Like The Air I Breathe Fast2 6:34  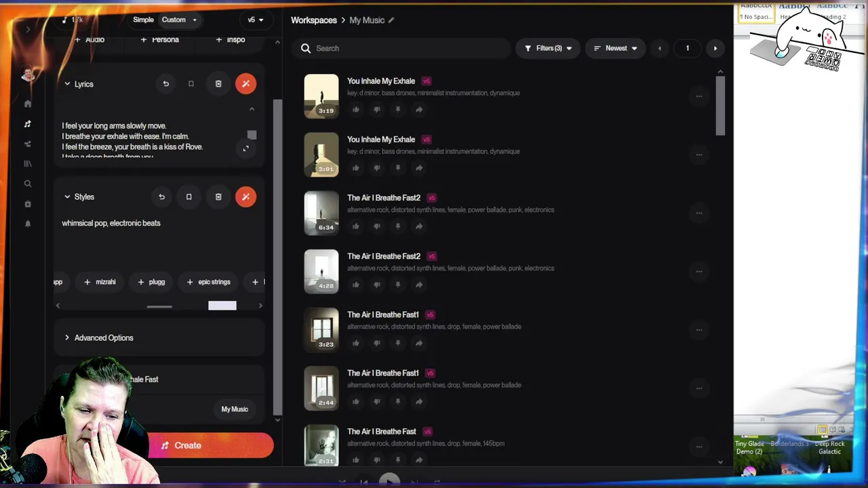point(356,226)
